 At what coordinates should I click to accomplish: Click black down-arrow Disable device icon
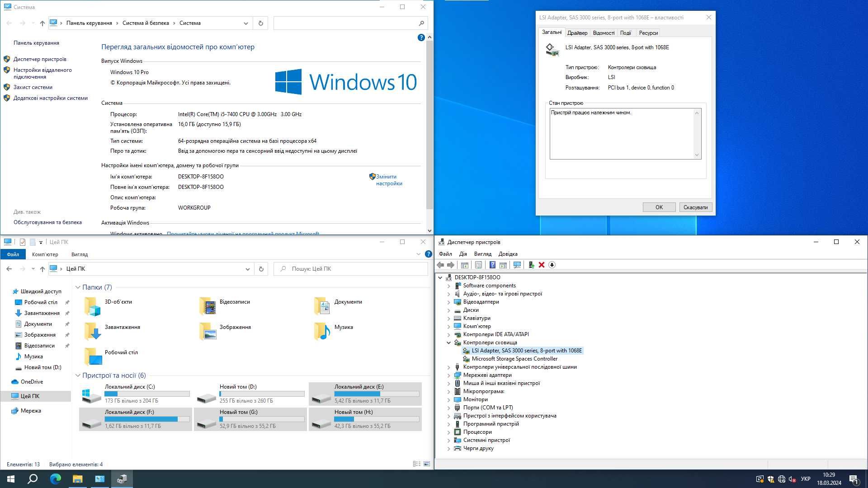coord(552,265)
